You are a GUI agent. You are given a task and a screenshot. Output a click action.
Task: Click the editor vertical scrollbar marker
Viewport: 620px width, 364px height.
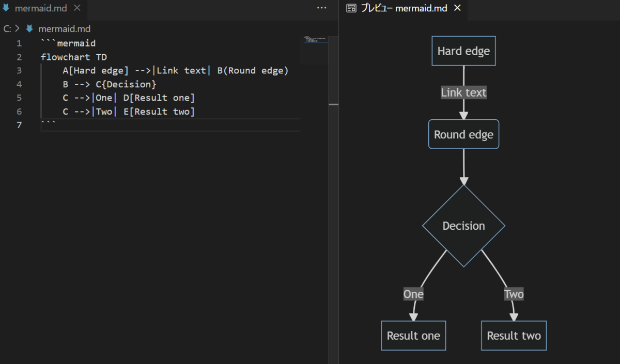(x=334, y=104)
